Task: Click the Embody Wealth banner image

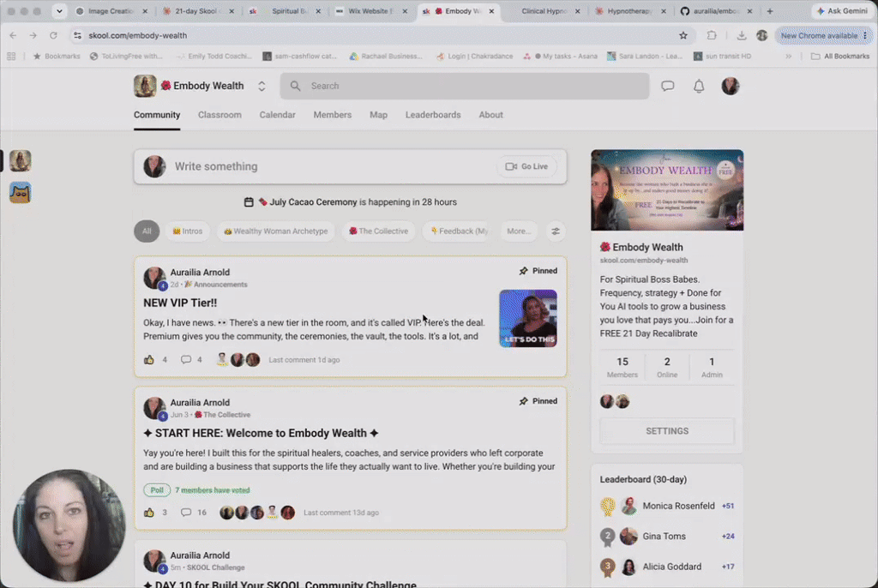Action: coord(667,189)
